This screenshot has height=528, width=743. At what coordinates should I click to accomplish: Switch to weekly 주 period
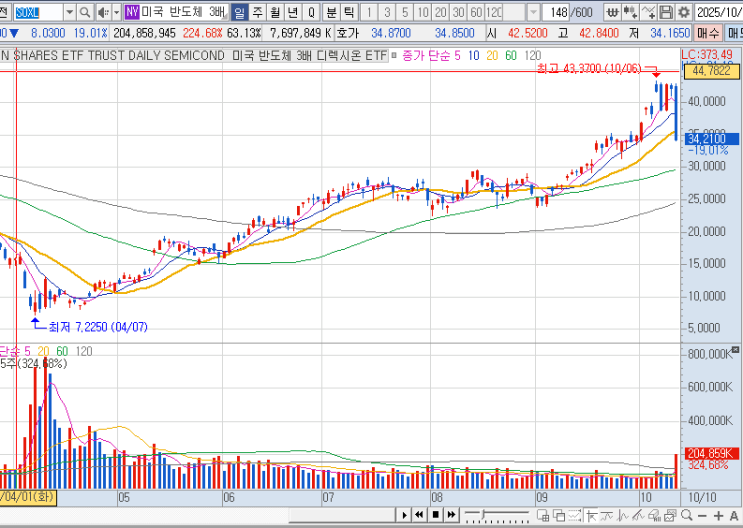tap(257, 12)
